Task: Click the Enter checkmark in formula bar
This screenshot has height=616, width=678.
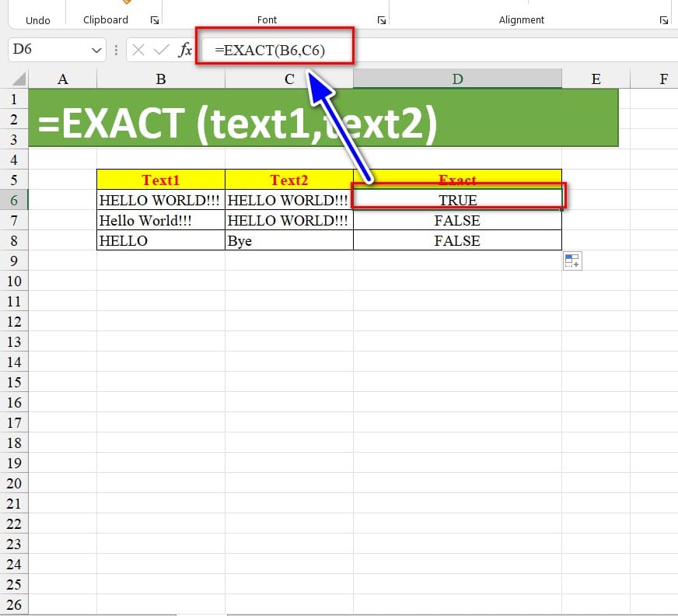Action: [x=162, y=51]
